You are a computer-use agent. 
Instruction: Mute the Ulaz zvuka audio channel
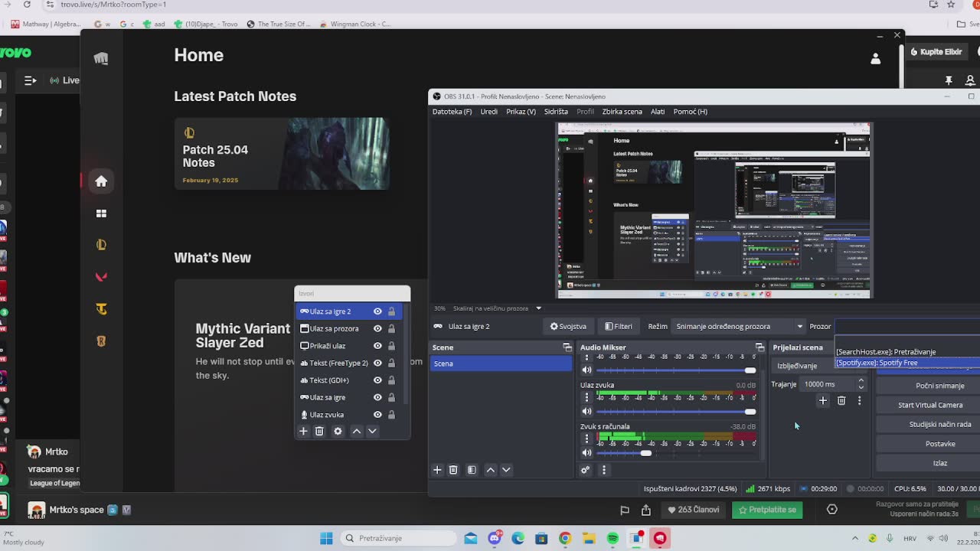pos(587,412)
